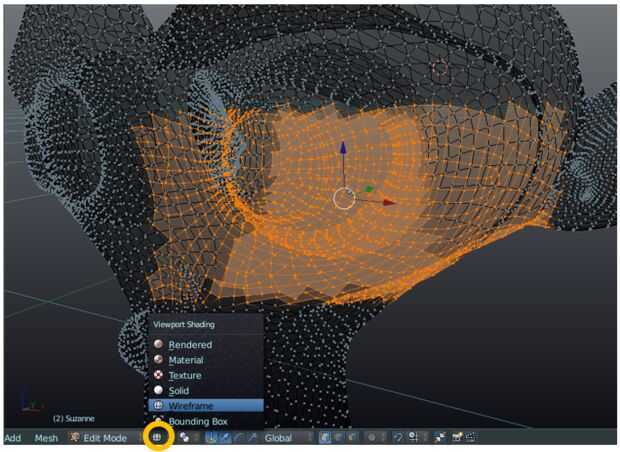Select the highlighted Wireframe shading entry

(x=206, y=406)
